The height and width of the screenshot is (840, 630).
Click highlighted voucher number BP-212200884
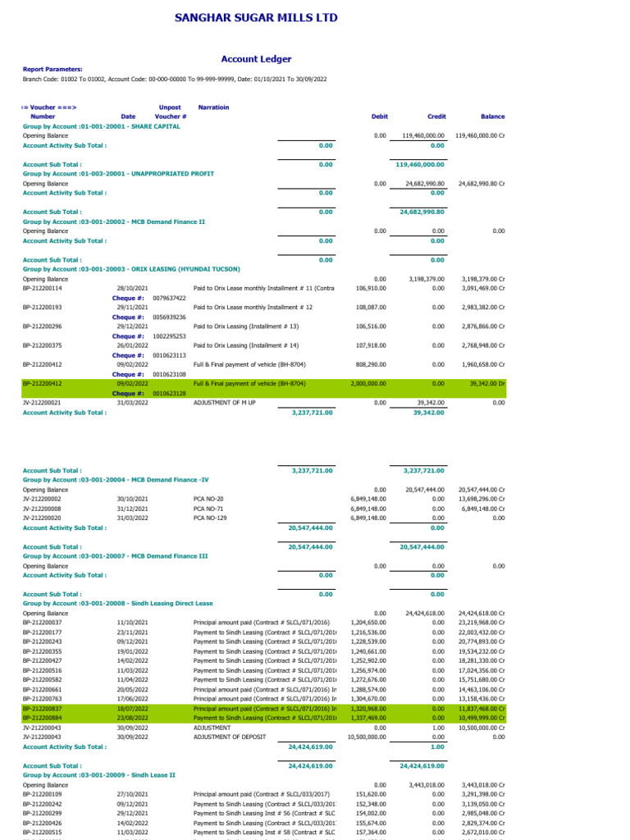(43, 718)
